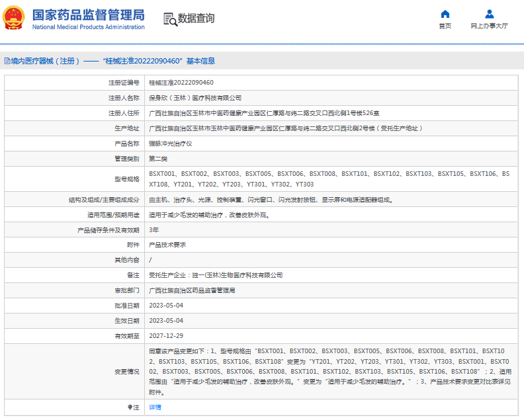The height and width of the screenshot is (420, 524).
Task: Click the 注册证编号 row label
Action: 124,83
